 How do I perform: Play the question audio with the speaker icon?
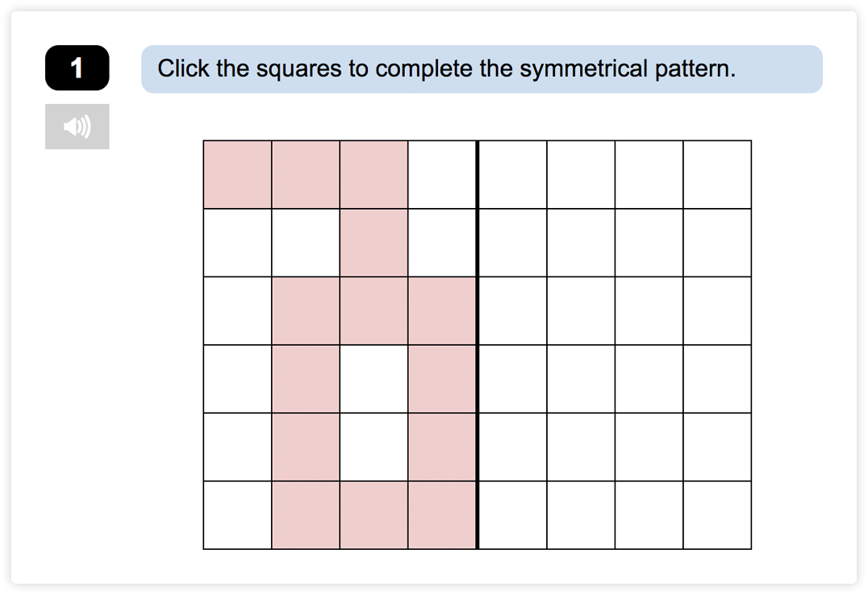pos(77,127)
